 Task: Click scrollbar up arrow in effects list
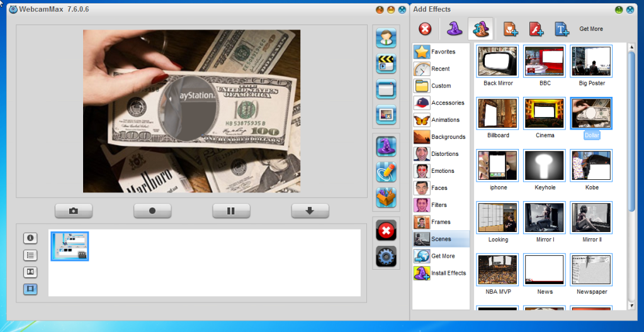(x=631, y=47)
